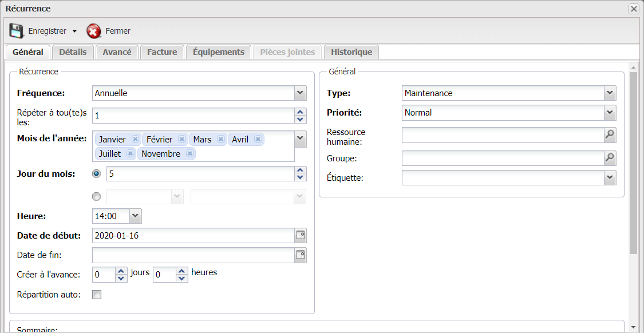Screen dimensions: 644x333
Task: Expand the Fréquence dropdown
Action: (301, 93)
